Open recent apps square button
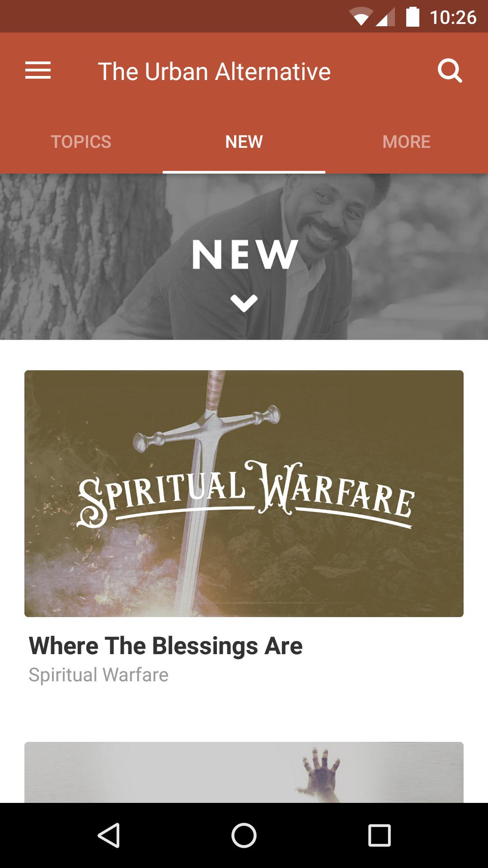The image size is (488, 868). click(380, 835)
